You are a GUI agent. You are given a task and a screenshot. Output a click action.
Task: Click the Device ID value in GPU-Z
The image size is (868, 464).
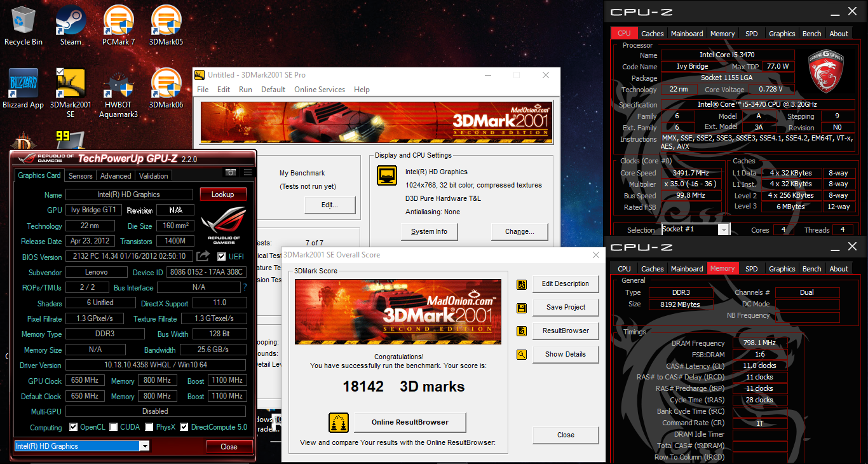[206, 273]
